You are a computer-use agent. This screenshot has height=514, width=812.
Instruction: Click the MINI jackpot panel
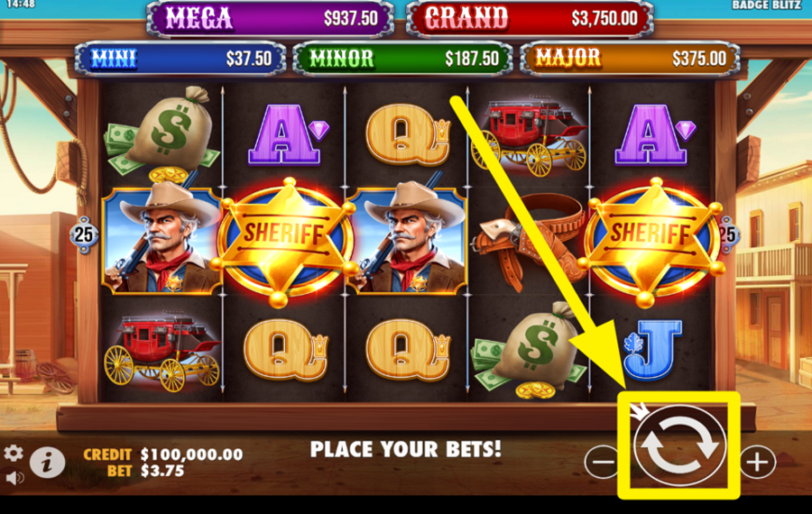tap(180, 59)
